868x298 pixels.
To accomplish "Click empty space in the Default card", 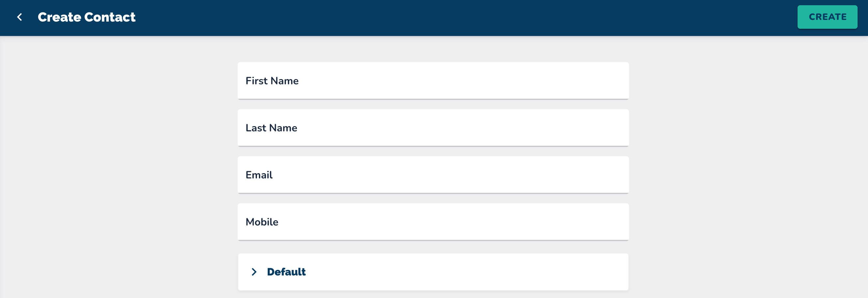I will pyautogui.click(x=472, y=272).
